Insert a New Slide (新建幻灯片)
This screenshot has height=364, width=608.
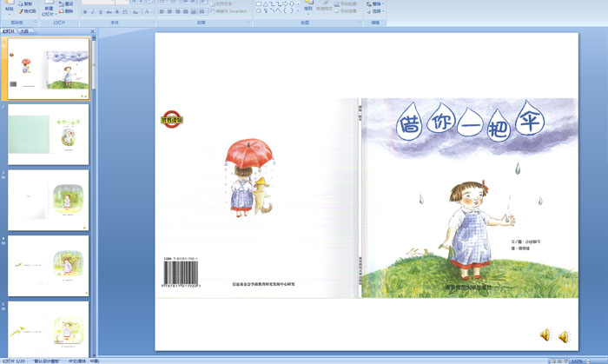coord(49,10)
